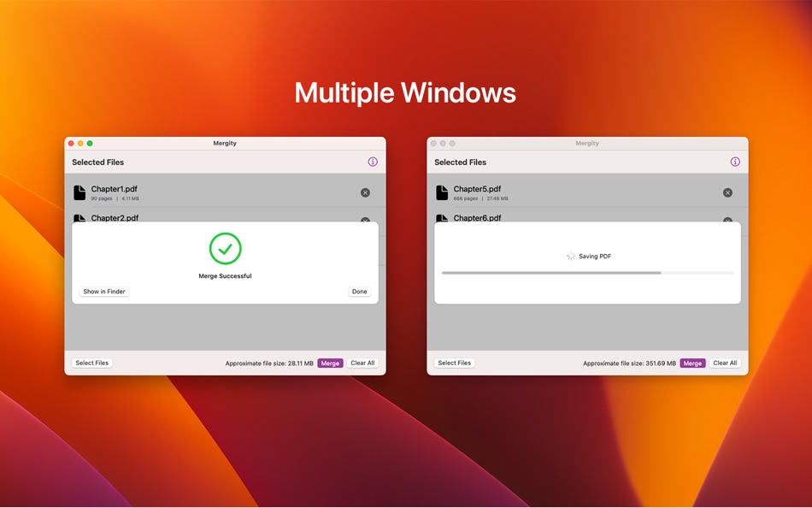Screen dimensions: 812x508
Task: Click Merge Successful message text
Action: [x=226, y=276]
